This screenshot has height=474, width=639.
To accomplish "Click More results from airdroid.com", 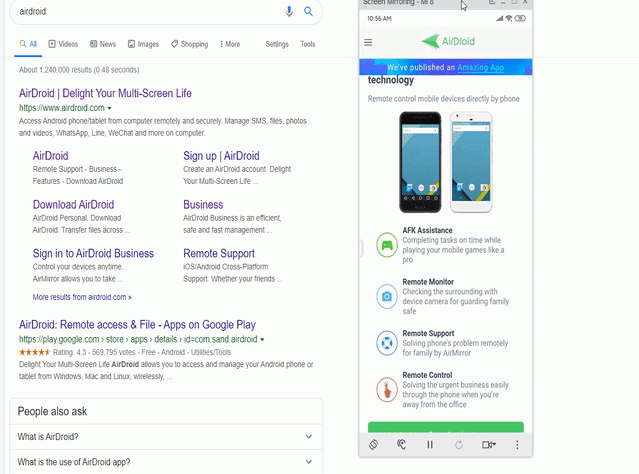I will (x=82, y=297).
